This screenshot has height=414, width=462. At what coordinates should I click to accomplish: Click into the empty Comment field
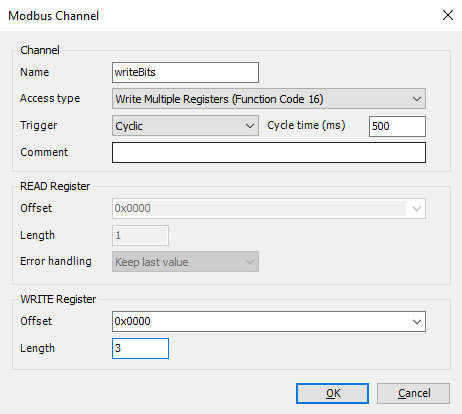[x=269, y=153]
